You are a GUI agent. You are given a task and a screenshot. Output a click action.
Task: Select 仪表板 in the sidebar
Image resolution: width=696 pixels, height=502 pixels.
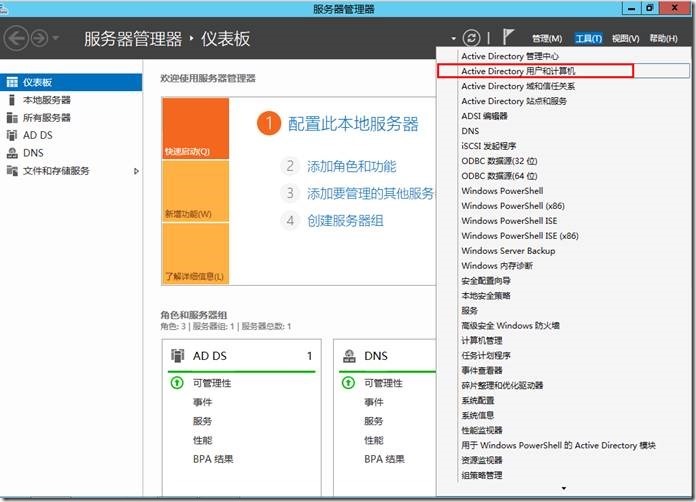[x=71, y=83]
